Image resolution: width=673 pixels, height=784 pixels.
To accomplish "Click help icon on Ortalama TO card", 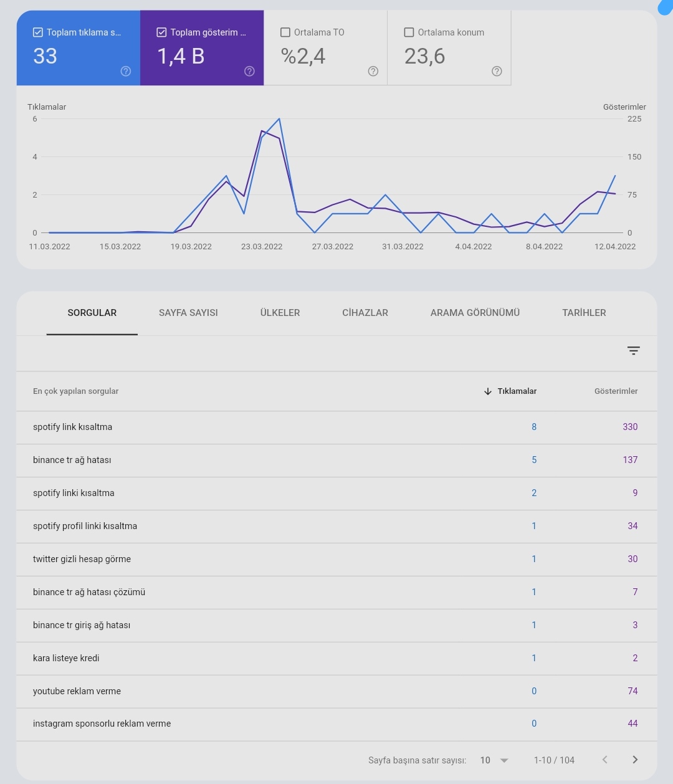I will pos(373,71).
